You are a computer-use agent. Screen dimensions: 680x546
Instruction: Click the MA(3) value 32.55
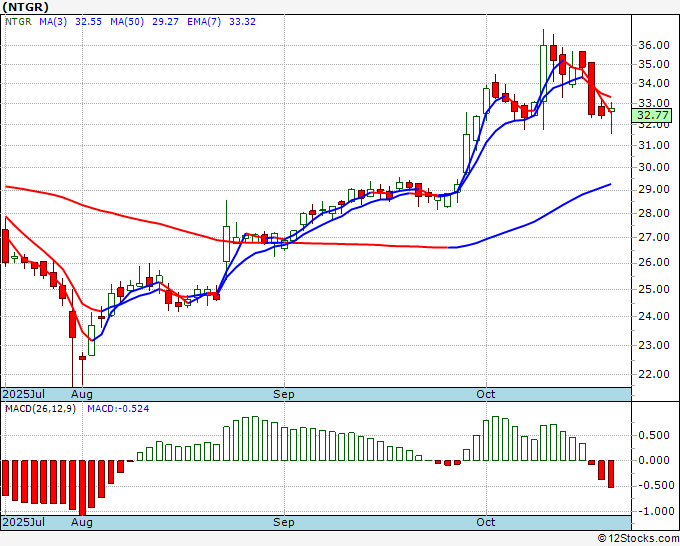point(88,22)
